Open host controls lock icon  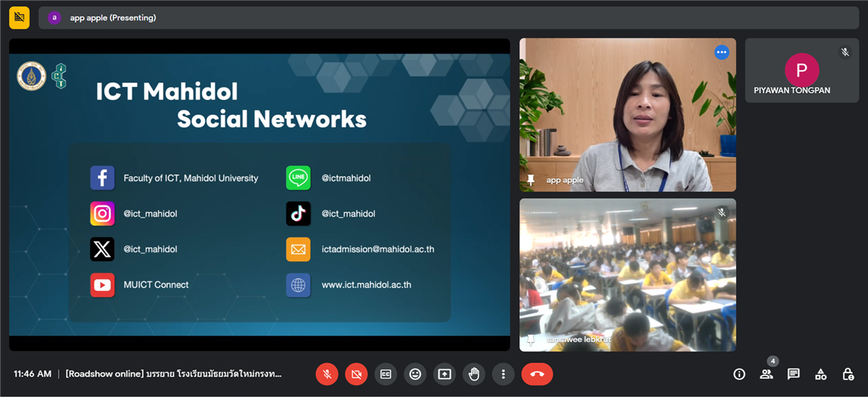(847, 374)
